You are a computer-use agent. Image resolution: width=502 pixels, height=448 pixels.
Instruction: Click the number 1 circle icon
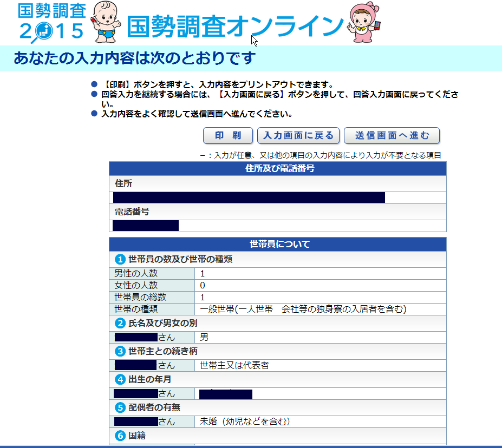point(120,259)
